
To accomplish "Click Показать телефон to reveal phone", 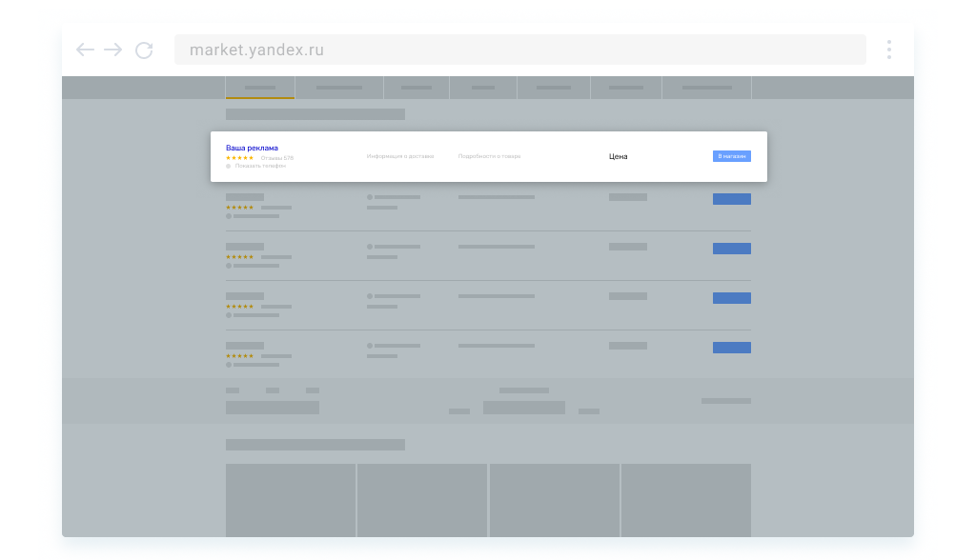I will (x=260, y=167).
